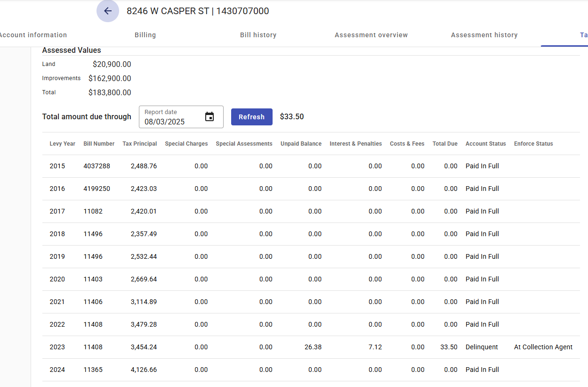Click the Report date input field

tap(172, 121)
